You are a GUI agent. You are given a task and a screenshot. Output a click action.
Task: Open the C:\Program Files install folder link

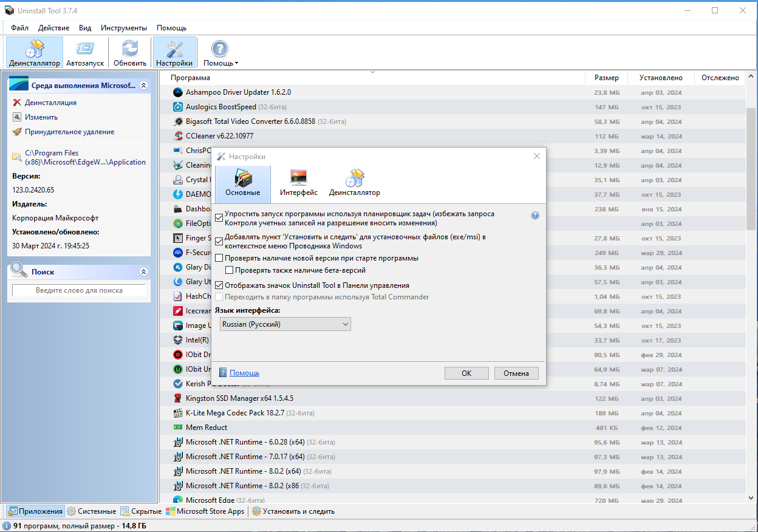click(x=85, y=157)
